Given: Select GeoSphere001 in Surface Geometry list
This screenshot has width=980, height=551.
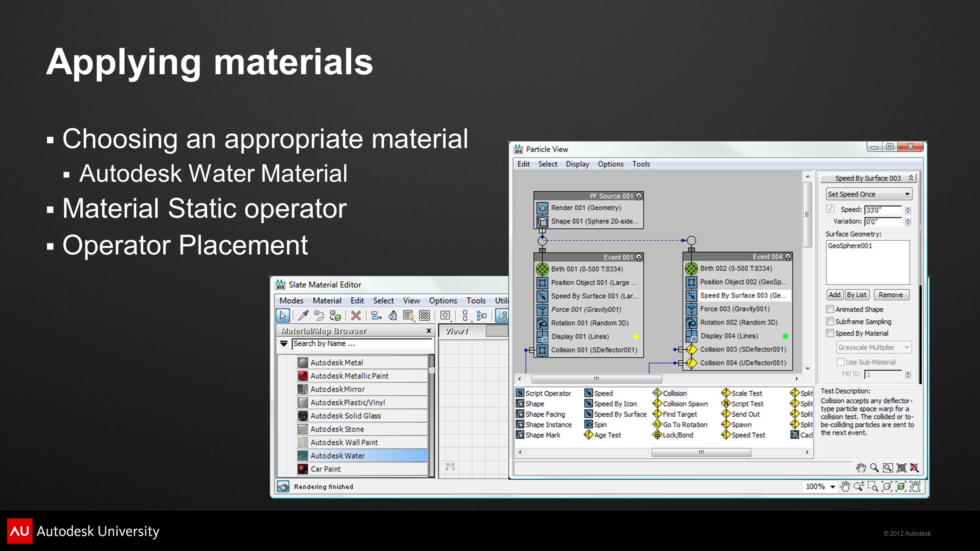Looking at the screenshot, I should click(x=850, y=246).
